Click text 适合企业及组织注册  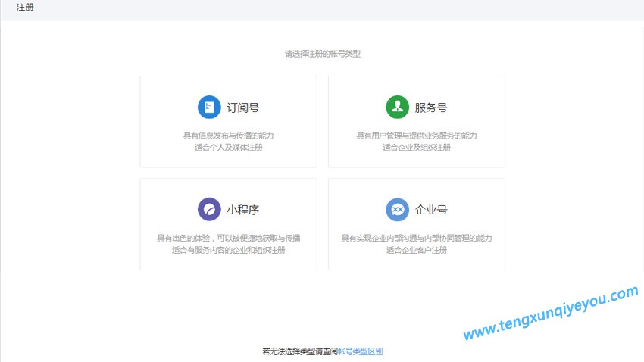tap(417, 148)
